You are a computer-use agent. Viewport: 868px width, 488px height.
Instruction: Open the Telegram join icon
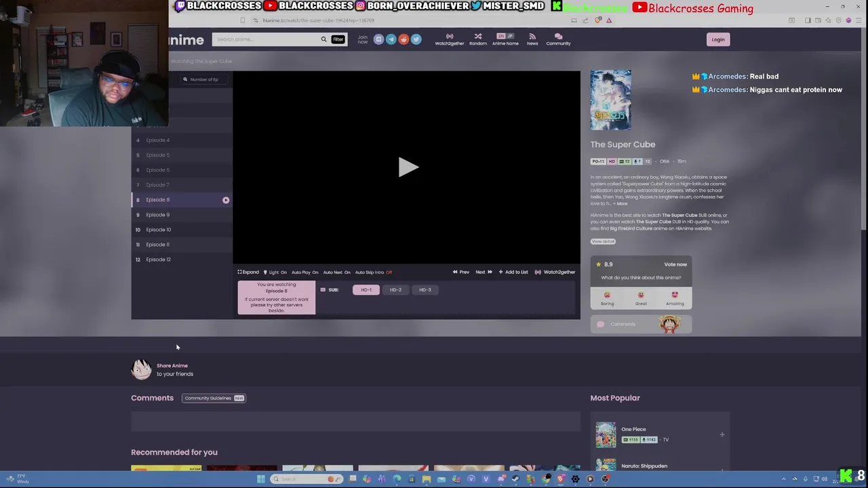click(x=391, y=39)
